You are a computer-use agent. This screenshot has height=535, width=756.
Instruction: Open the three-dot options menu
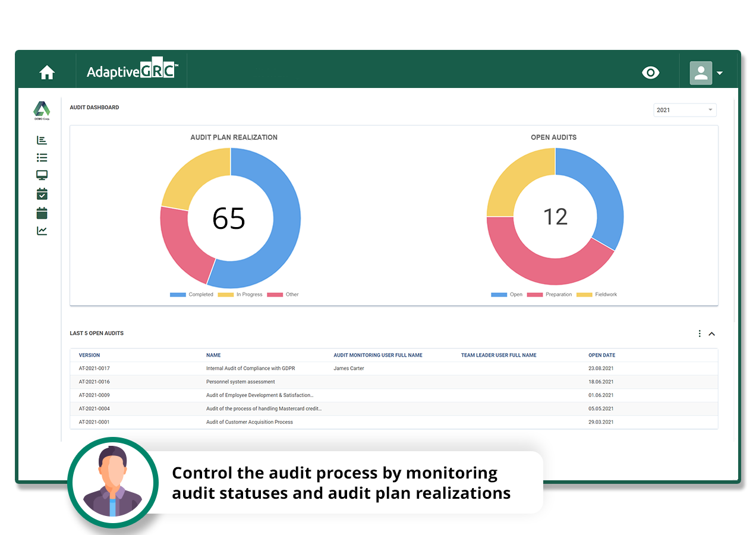pos(700,334)
